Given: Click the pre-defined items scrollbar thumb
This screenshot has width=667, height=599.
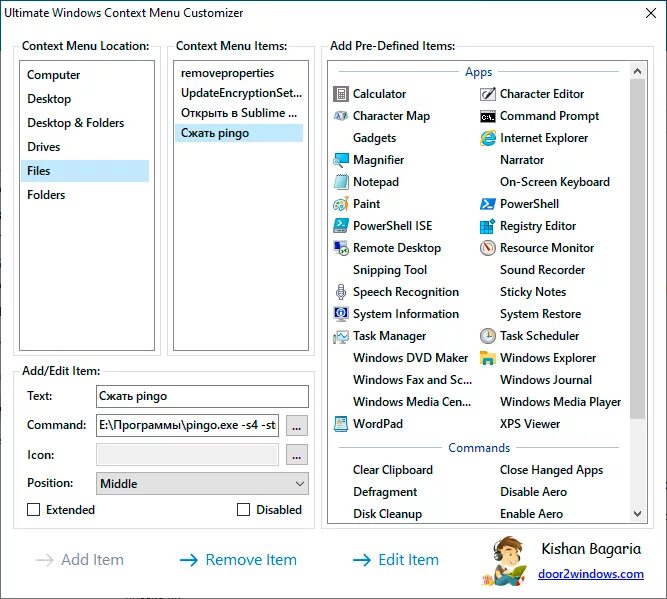Looking at the screenshot, I should pos(637,249).
